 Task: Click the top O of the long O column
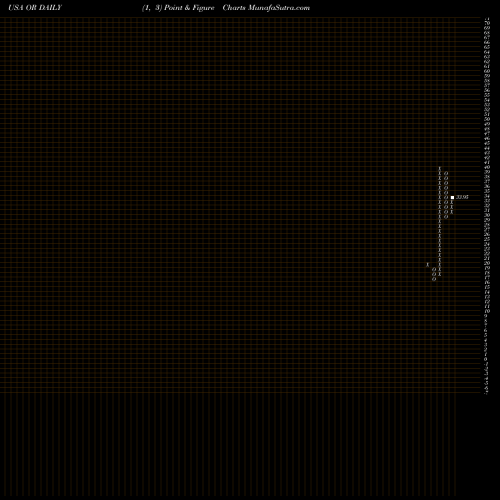tap(446, 173)
